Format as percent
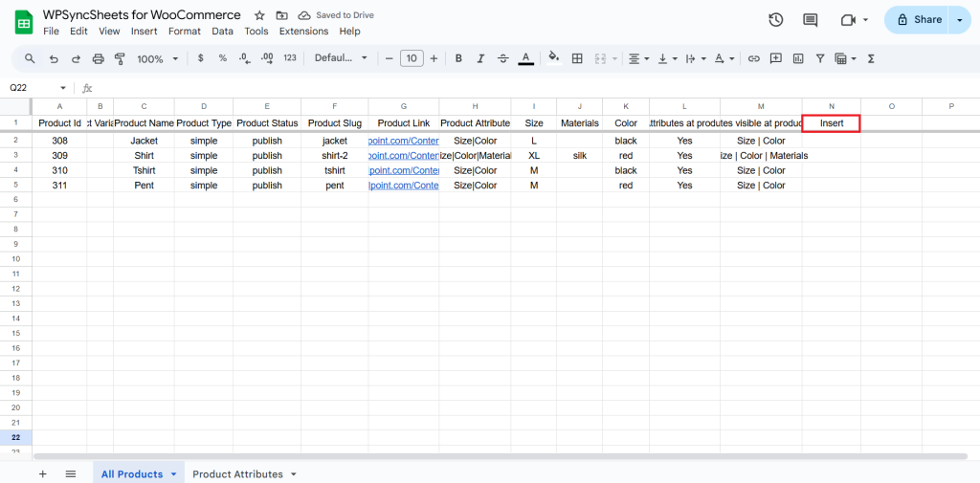This screenshot has height=483, width=980. (x=222, y=58)
